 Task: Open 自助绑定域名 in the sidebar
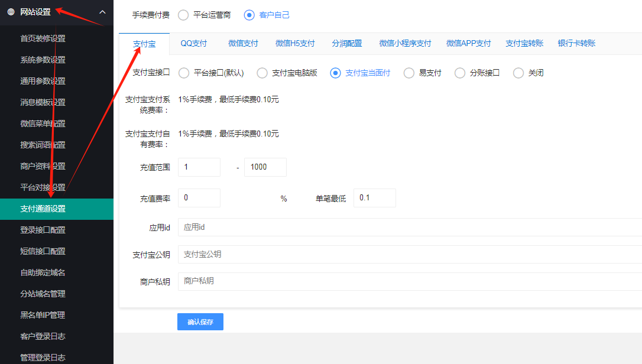click(43, 272)
